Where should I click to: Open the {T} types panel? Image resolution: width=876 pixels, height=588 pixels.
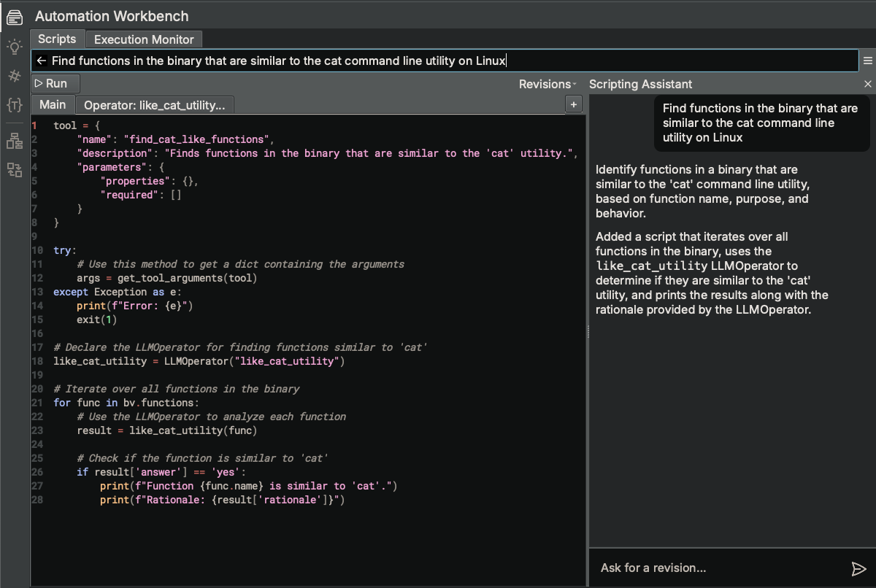[14, 106]
